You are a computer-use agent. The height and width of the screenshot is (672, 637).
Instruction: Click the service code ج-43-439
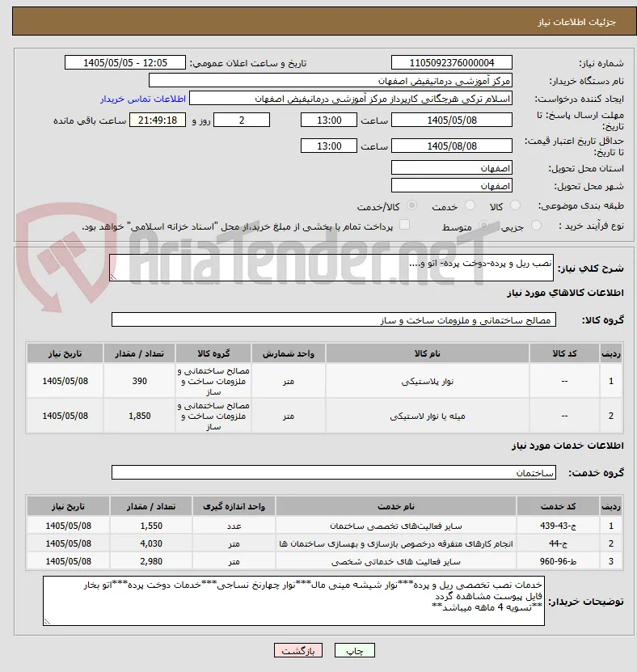(x=558, y=526)
